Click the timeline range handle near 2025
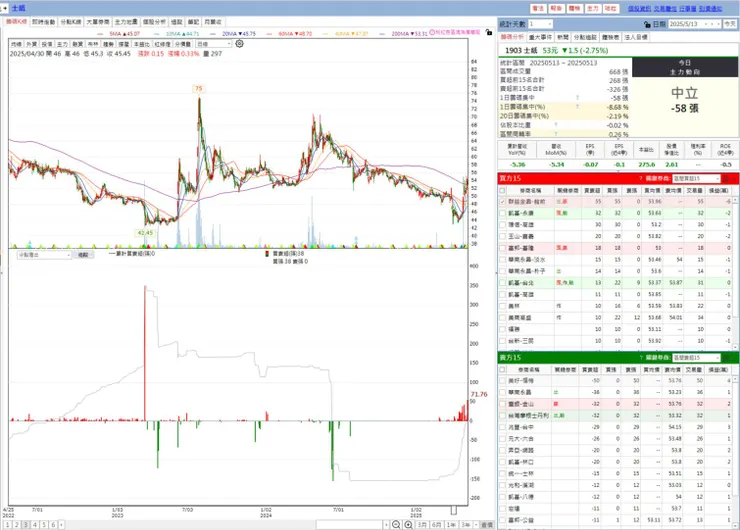Image resolution: width=740 pixels, height=530 pixels. click(454, 510)
